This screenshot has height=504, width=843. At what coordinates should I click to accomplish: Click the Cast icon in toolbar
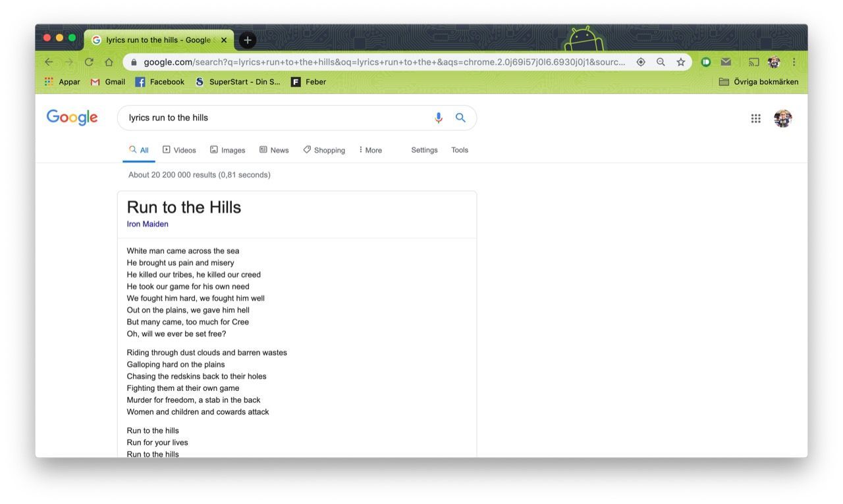754,62
